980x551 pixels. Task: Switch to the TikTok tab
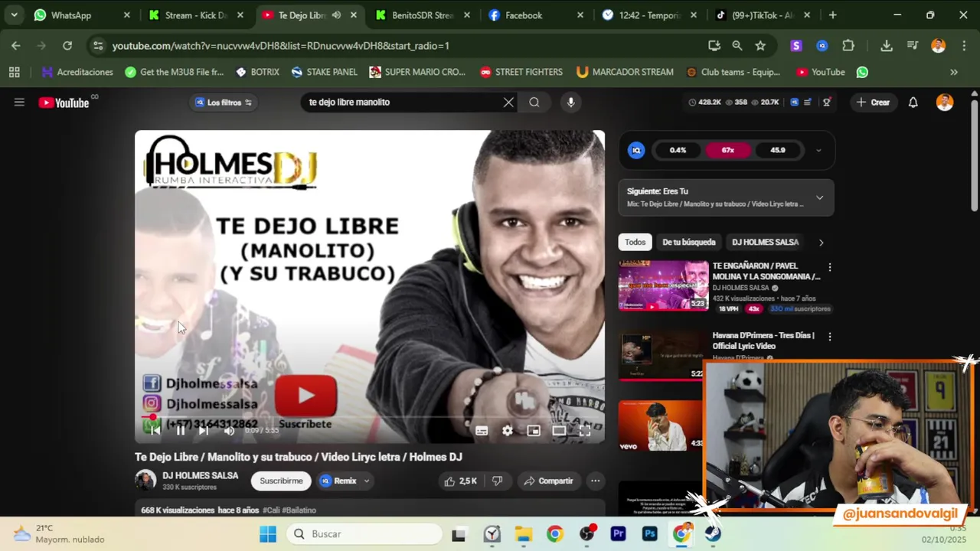[x=763, y=15]
